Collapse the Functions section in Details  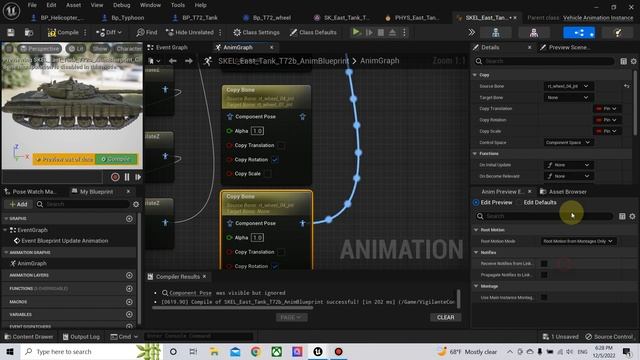(475, 153)
